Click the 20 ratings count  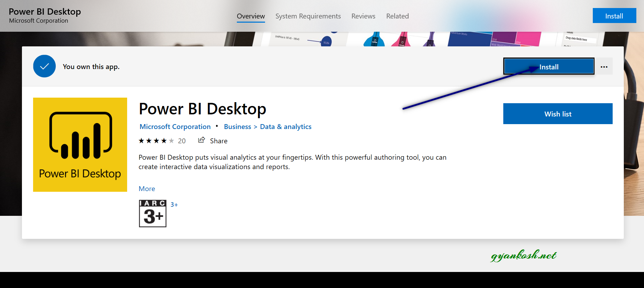(x=182, y=141)
